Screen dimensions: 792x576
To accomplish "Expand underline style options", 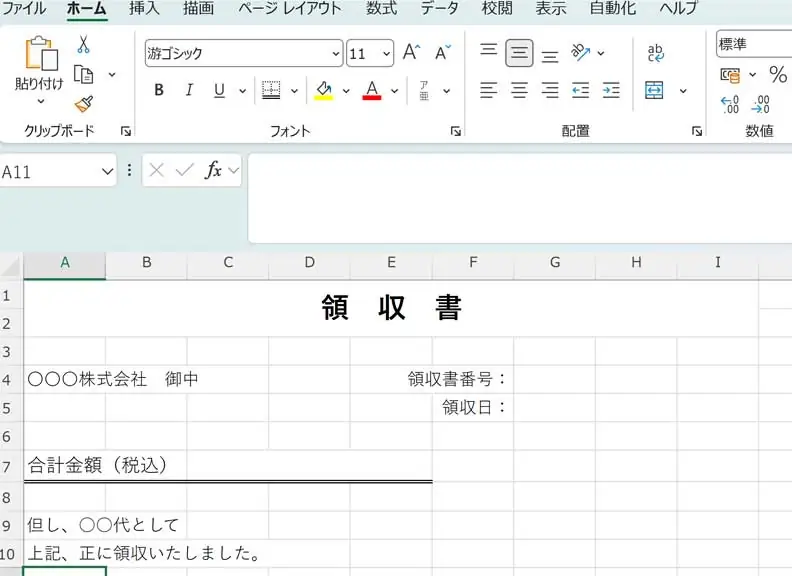I will point(242,91).
